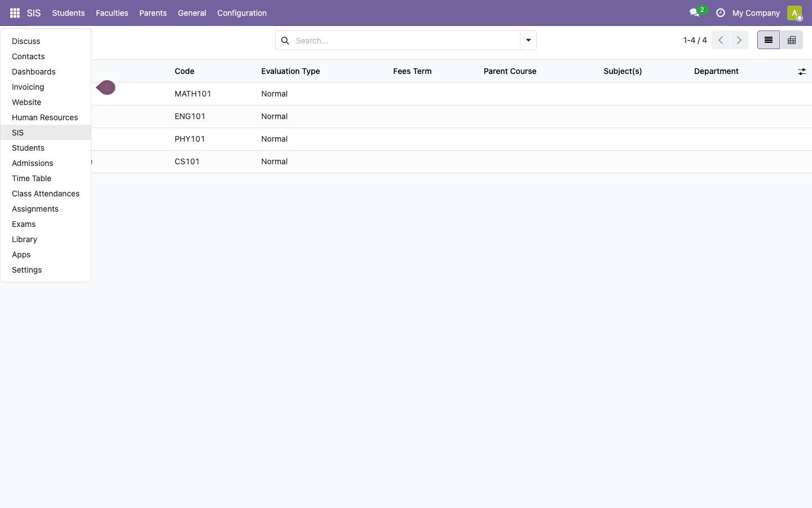
Task: Click the user avatar icon
Action: [x=795, y=13]
